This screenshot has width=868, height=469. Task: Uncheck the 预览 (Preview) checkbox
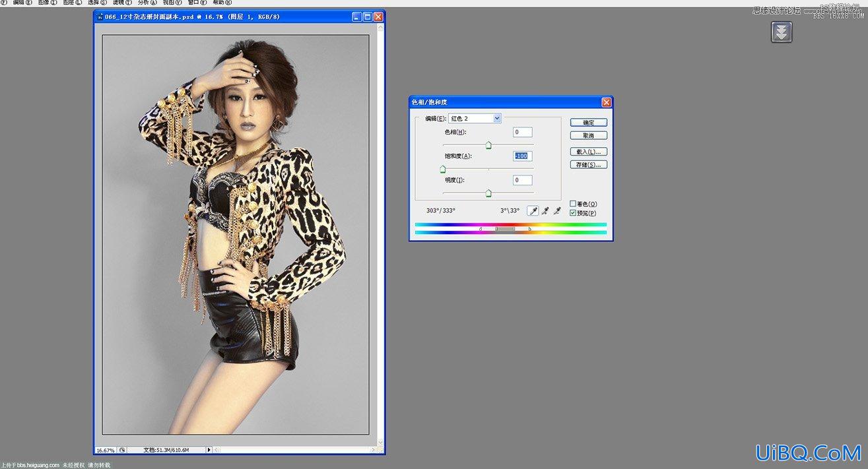click(573, 213)
